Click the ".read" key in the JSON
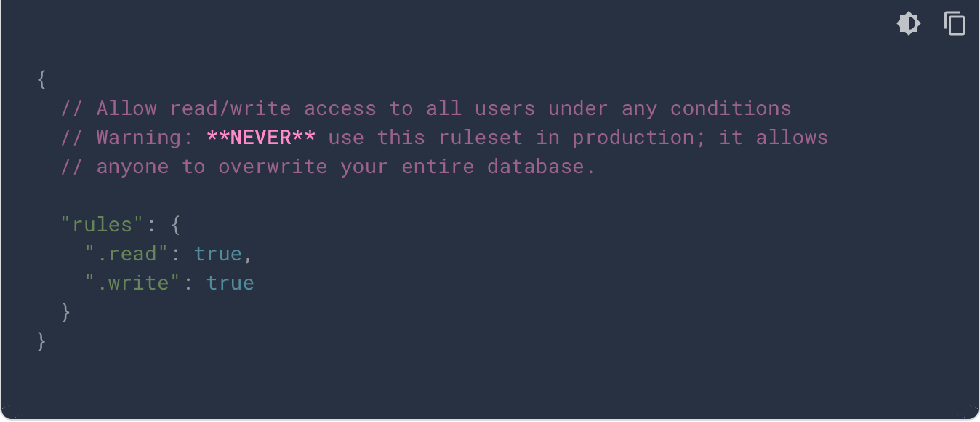The width and height of the screenshot is (980, 422). pyautogui.click(x=133, y=254)
